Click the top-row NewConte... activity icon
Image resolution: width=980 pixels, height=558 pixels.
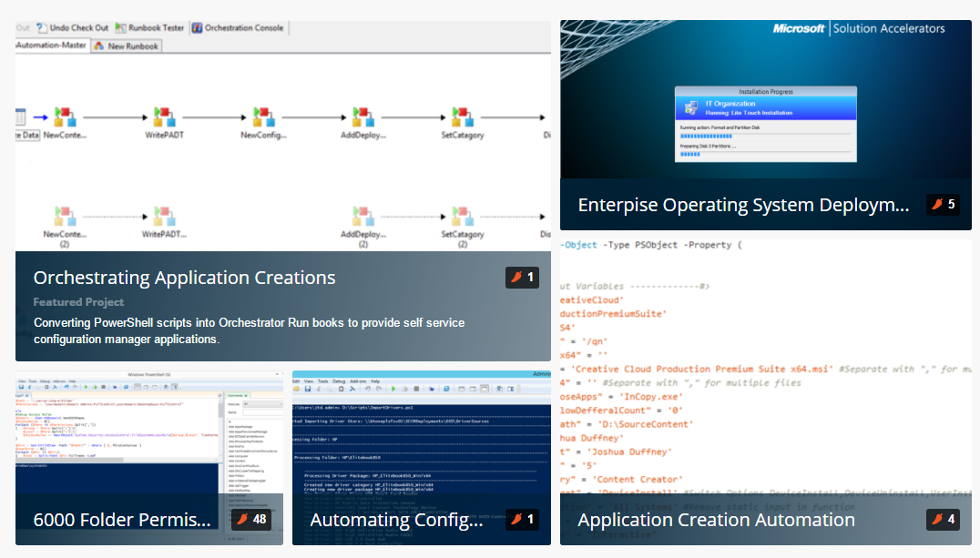point(65,117)
